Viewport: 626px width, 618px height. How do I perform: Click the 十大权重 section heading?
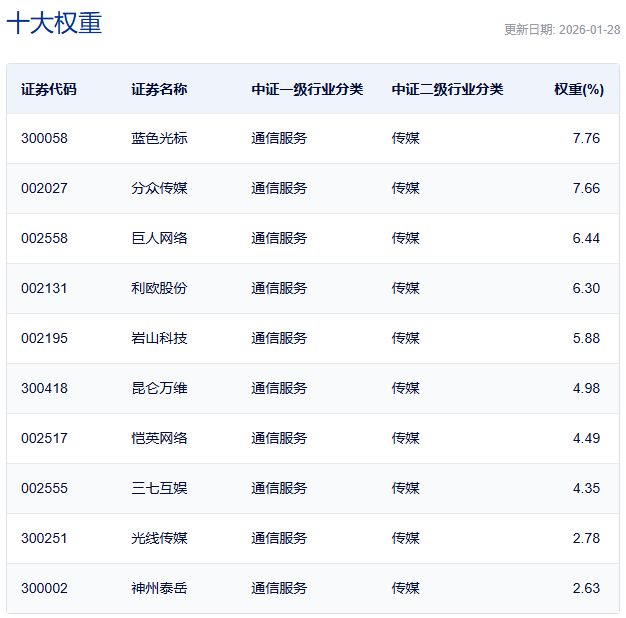[x=54, y=24]
